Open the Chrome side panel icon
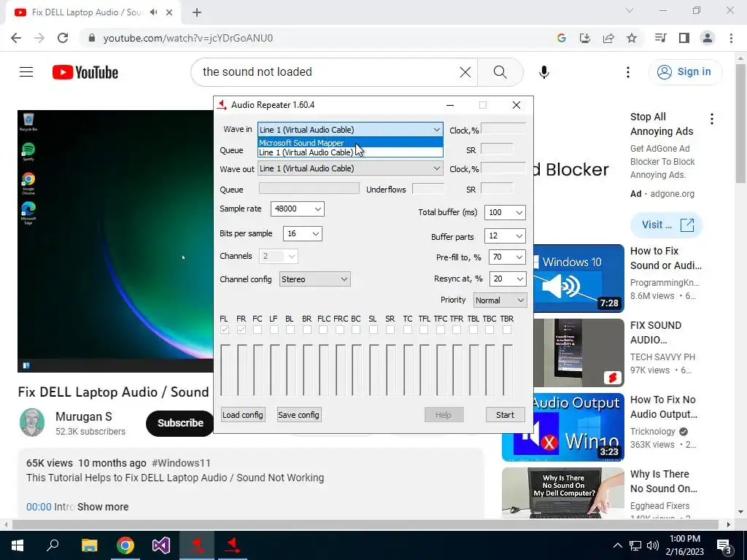 684,38
